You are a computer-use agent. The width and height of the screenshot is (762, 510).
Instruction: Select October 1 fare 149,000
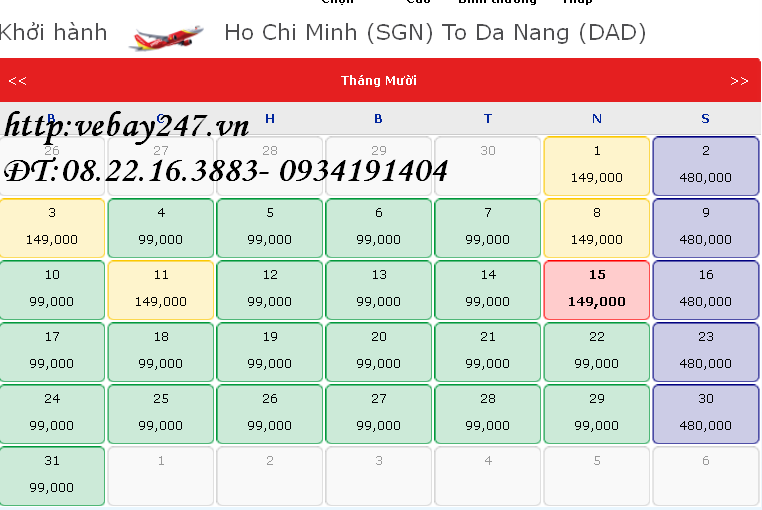(x=597, y=165)
